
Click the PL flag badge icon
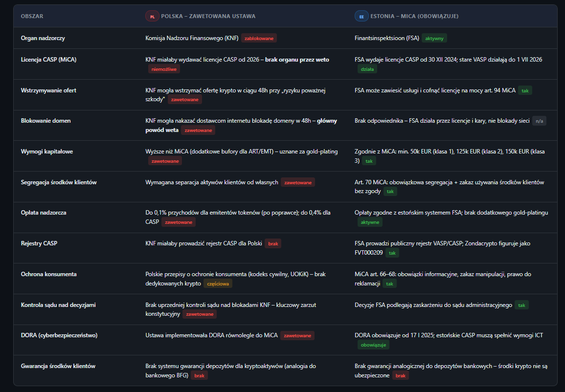coord(152,16)
